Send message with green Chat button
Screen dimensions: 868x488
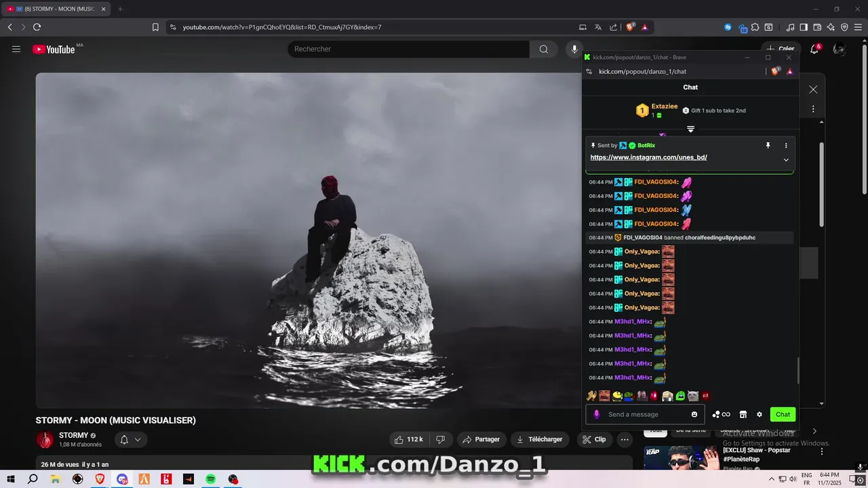coord(783,414)
